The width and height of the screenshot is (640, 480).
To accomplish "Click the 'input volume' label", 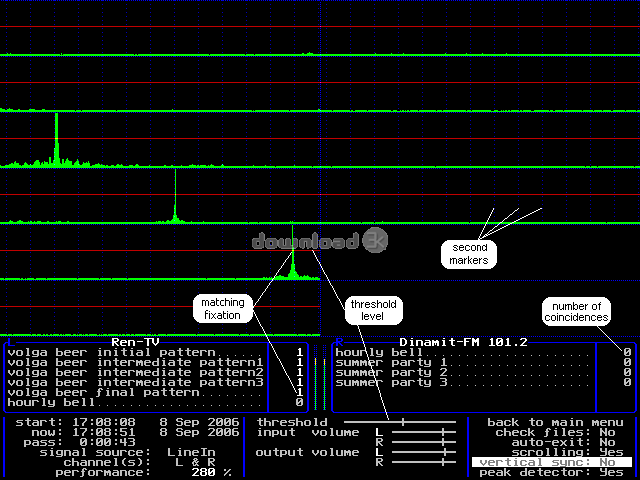I will coord(308,432).
